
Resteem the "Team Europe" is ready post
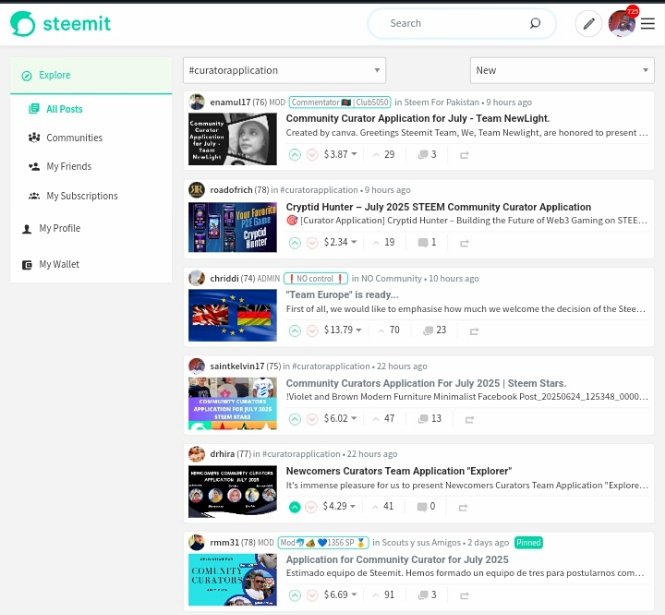pyautogui.click(x=474, y=331)
